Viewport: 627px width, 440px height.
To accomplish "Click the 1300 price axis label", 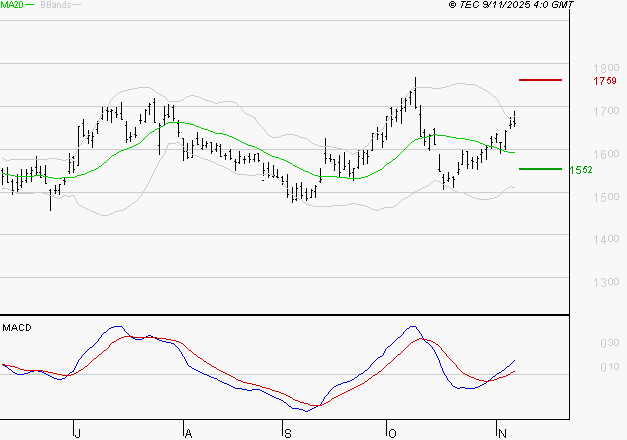I will pyautogui.click(x=606, y=282).
